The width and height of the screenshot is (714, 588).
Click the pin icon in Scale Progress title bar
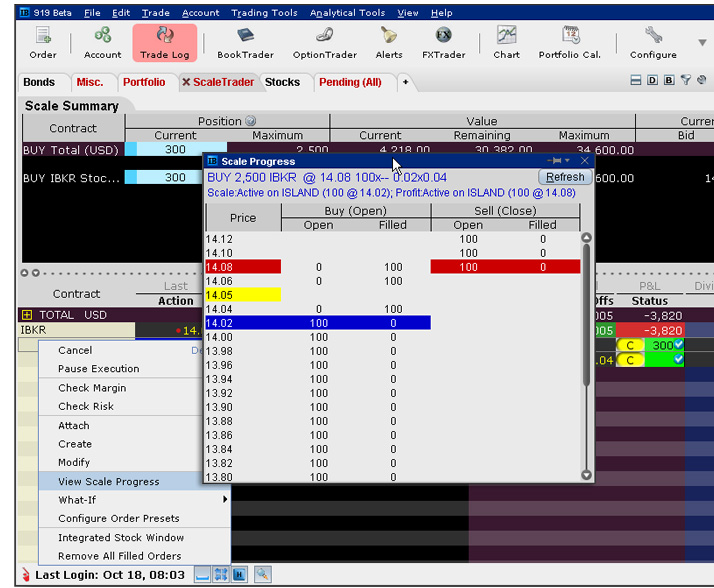(x=554, y=160)
